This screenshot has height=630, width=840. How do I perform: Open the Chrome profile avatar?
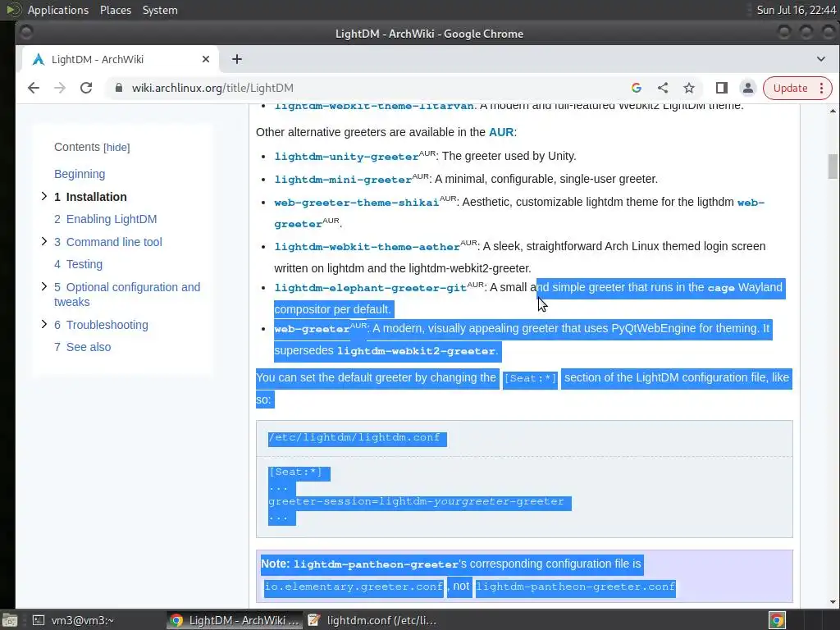(x=748, y=88)
